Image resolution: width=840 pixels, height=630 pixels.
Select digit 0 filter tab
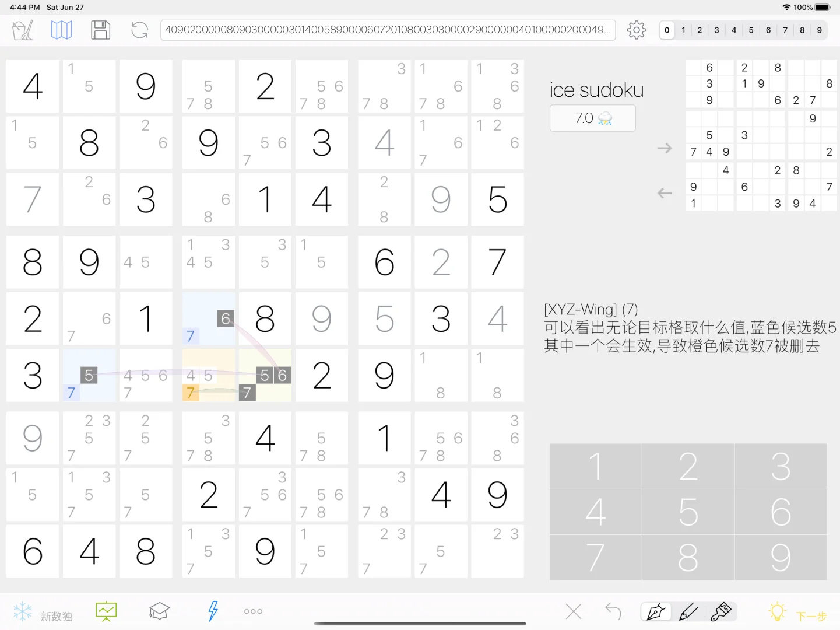666,30
